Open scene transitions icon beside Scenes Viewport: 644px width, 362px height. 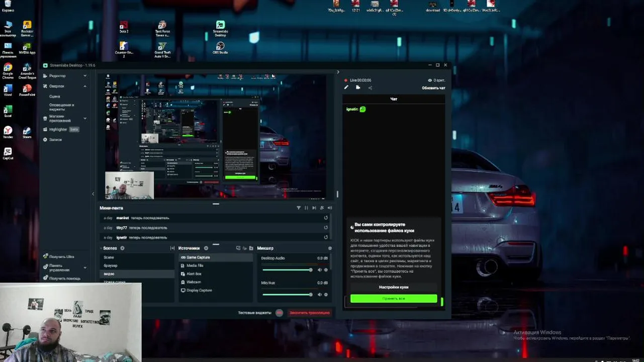coord(172,248)
